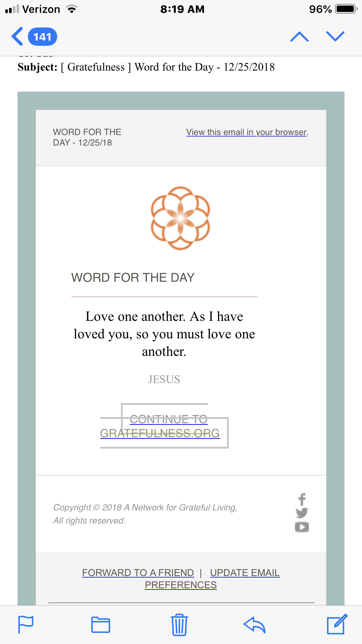Tap the back arrow to the inbox

(x=17, y=36)
